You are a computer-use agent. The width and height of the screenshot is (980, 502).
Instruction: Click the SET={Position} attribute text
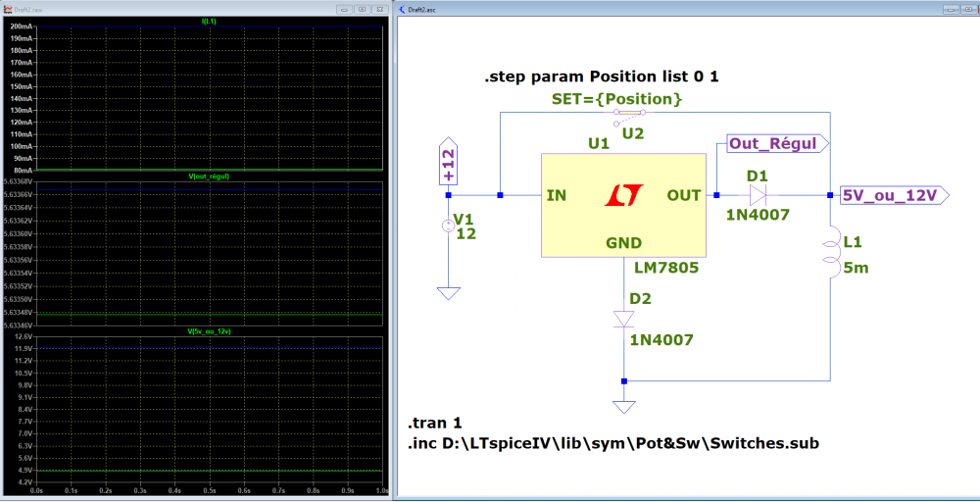[x=616, y=99]
